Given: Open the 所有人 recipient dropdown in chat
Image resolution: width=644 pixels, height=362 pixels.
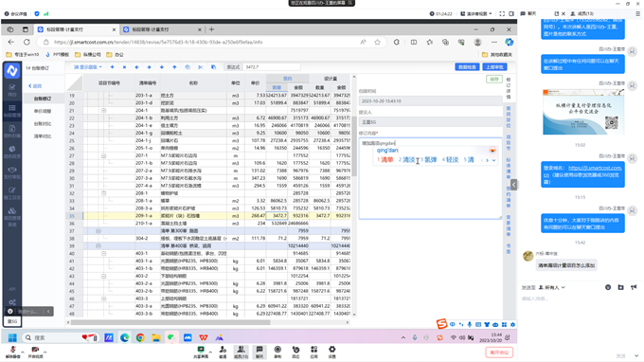Looking at the screenshot, I should 552,288.
